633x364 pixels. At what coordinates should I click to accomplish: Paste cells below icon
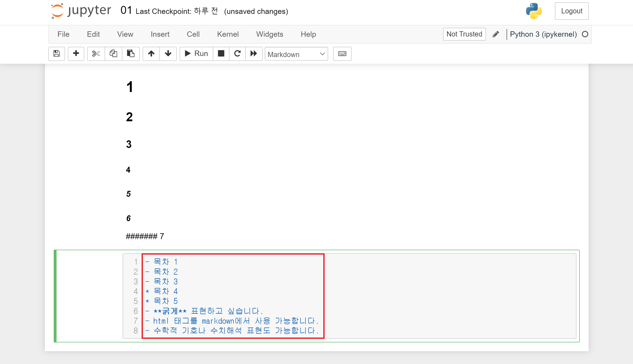131,53
